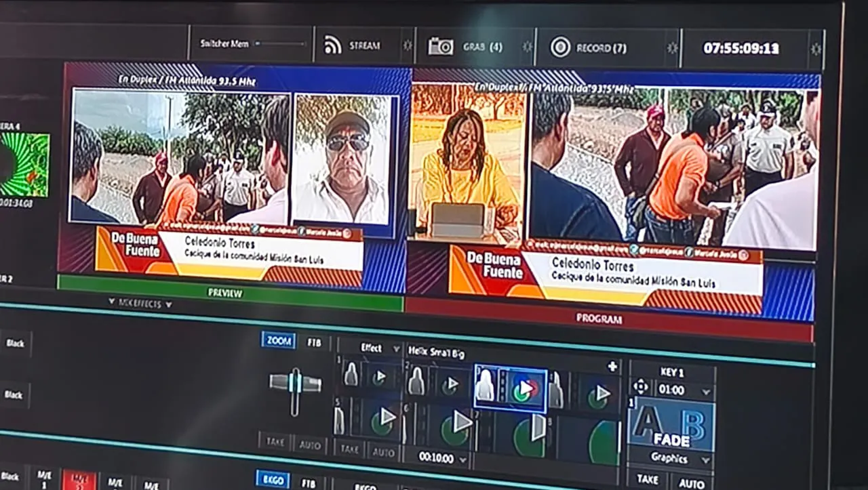Open the 00:10:00 duration dropdown
The width and height of the screenshot is (868, 490).
click(443, 458)
